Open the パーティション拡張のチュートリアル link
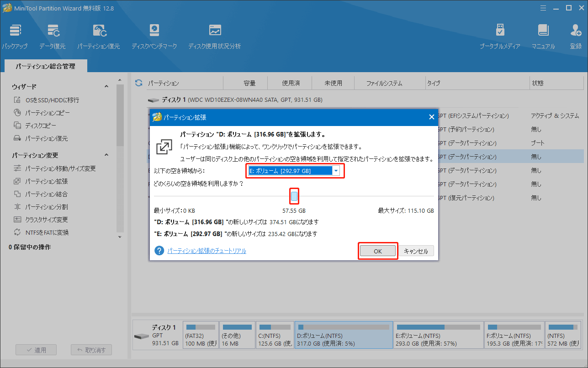 [207, 251]
